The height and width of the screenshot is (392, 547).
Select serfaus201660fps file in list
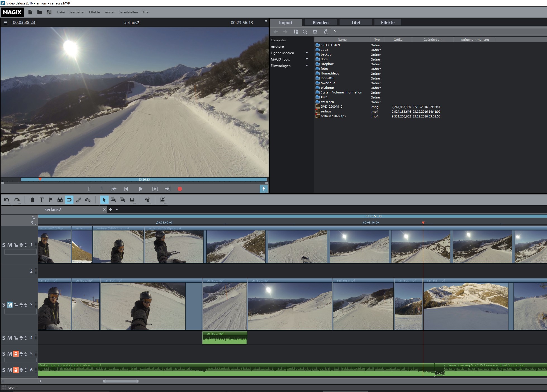point(333,116)
